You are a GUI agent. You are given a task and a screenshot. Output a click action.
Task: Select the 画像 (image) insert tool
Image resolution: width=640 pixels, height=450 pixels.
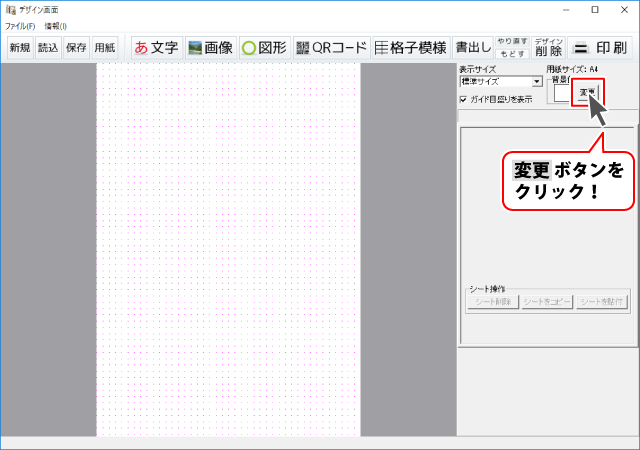tap(210, 47)
